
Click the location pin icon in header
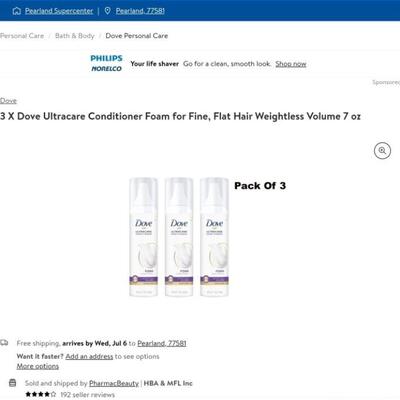point(107,11)
